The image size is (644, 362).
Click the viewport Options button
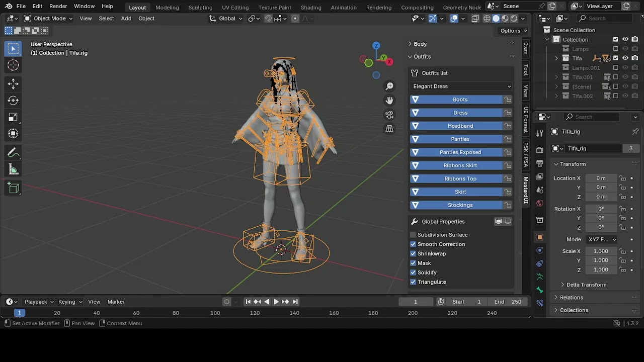point(514,31)
